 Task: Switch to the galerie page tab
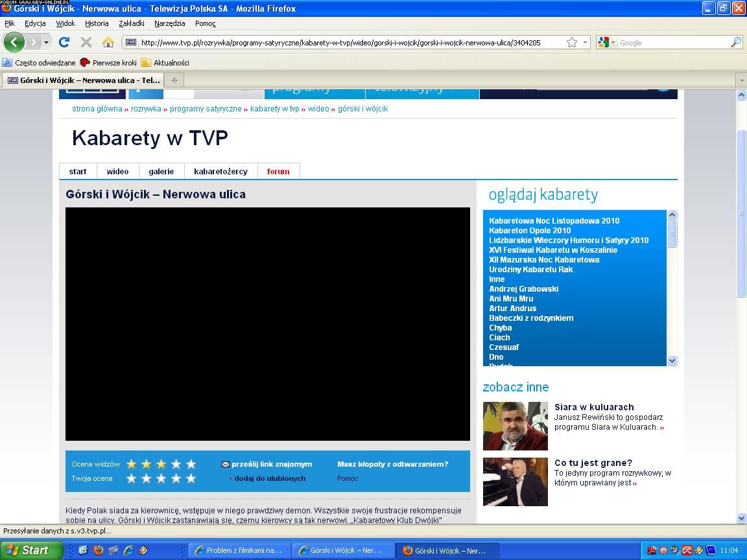click(x=161, y=171)
